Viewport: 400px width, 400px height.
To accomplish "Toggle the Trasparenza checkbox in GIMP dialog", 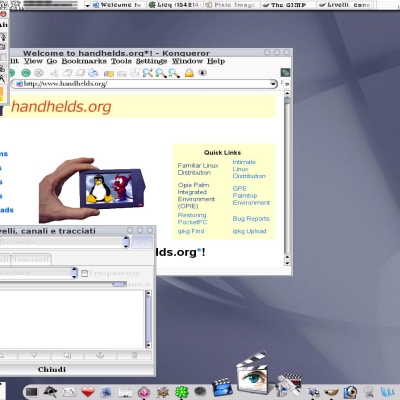I will pos(84,273).
